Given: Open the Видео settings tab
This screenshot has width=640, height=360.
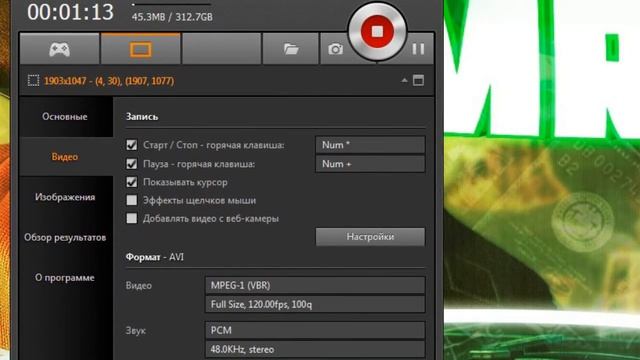Looking at the screenshot, I should (x=65, y=157).
